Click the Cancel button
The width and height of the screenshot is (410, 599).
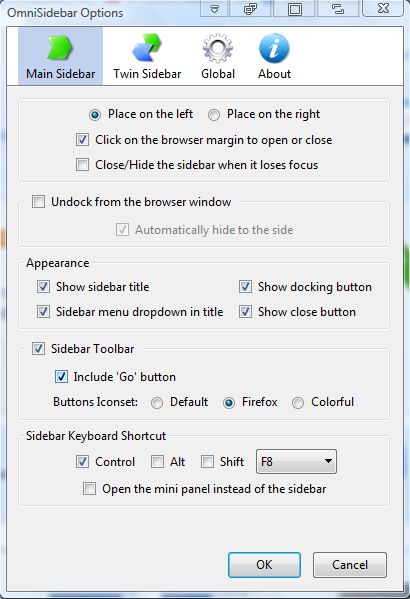click(350, 565)
